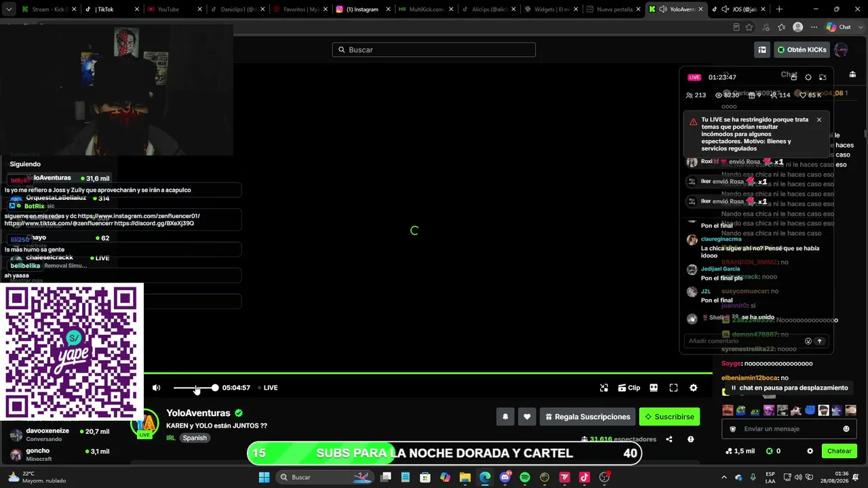Screen dimensions: 868x488
Task: Open Windows Start menu
Action: click(x=264, y=477)
